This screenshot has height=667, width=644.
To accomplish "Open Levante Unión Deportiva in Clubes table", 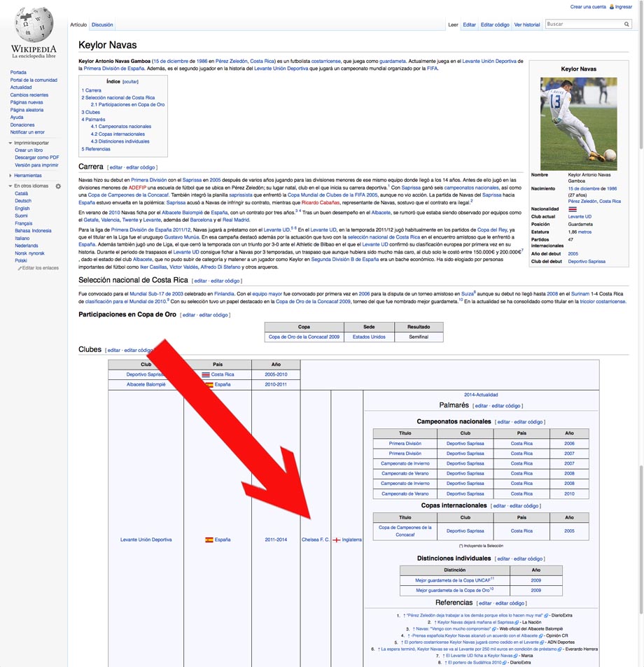I will click(x=146, y=540).
